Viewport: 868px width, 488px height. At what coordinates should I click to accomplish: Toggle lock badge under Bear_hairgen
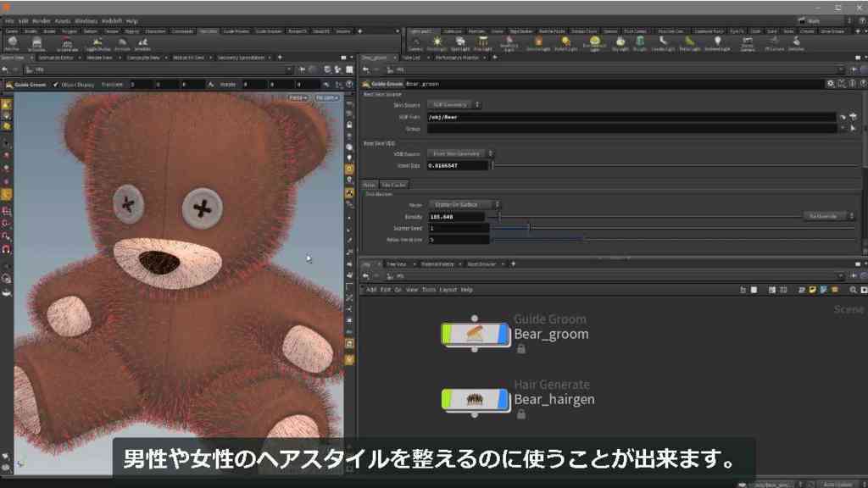pos(521,414)
